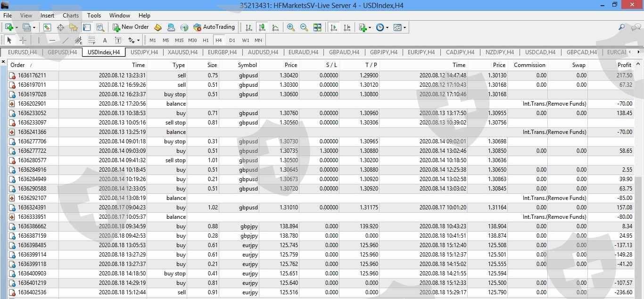Choose the Fibonacci retracement drawing tool
644x299 pixels.
[91, 40]
